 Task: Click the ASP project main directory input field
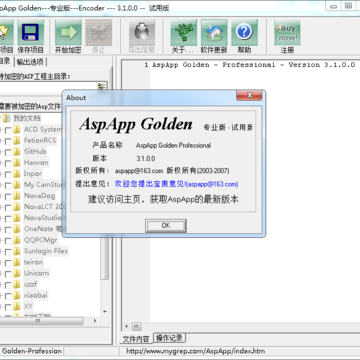coord(48,87)
